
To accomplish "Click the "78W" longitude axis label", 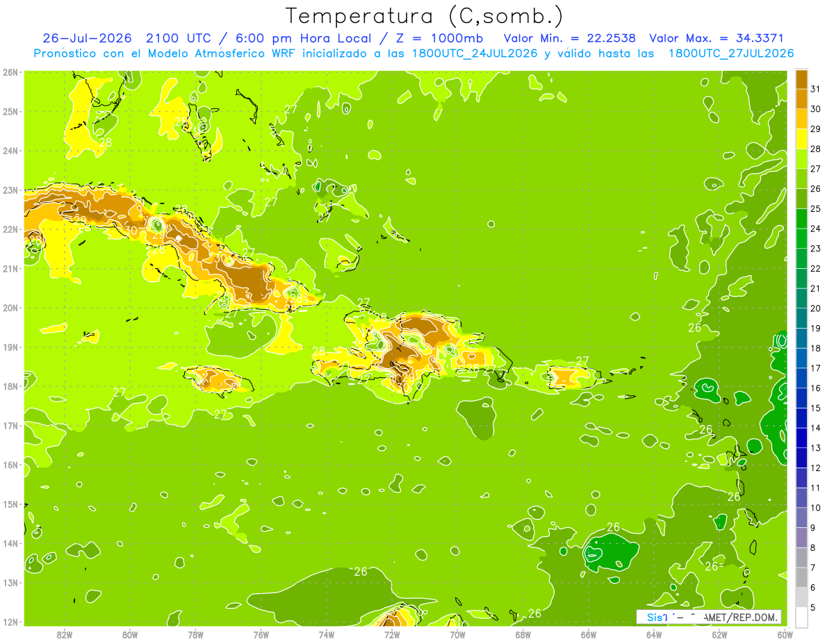I will (195, 634).
